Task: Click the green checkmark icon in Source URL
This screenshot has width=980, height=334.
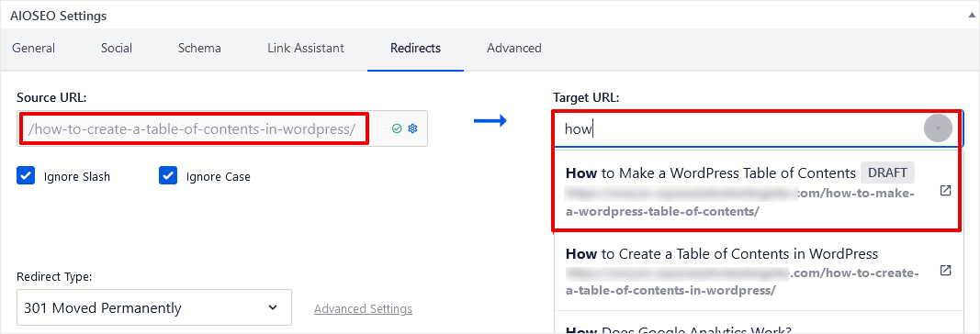Action: 396,128
